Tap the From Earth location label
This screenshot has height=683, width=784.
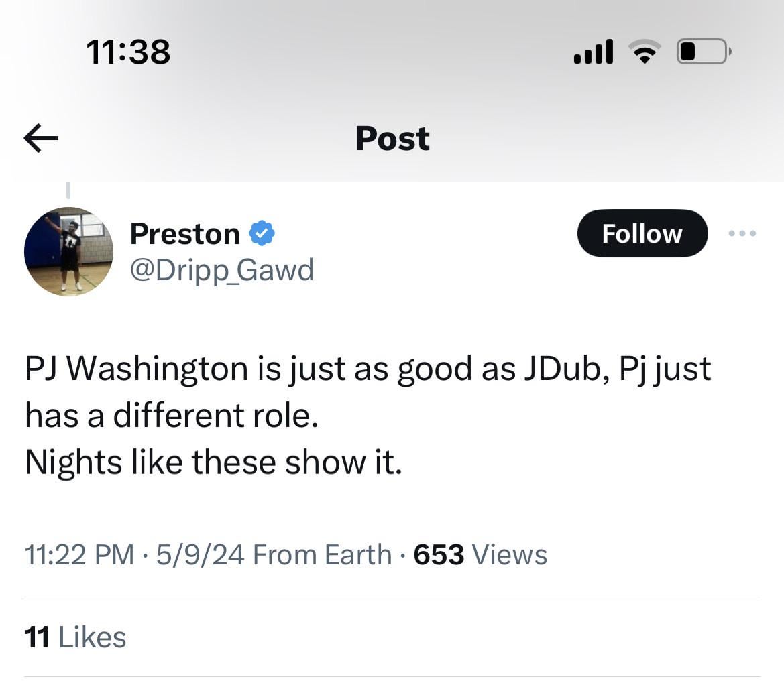tap(322, 554)
